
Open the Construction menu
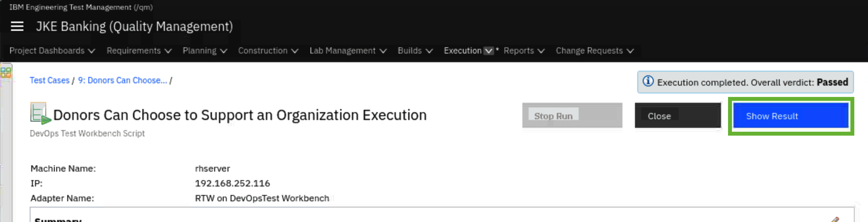(x=268, y=51)
